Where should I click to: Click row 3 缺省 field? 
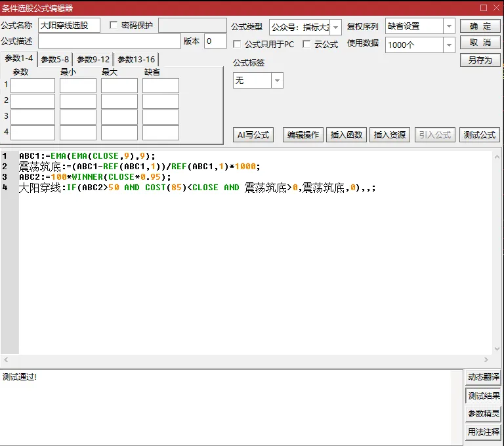[161, 117]
